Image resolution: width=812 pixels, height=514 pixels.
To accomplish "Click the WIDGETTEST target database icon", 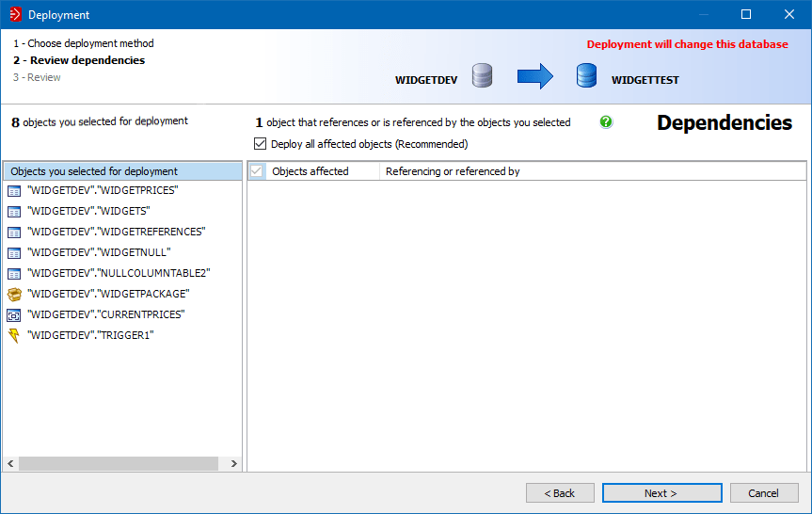I will (x=587, y=76).
